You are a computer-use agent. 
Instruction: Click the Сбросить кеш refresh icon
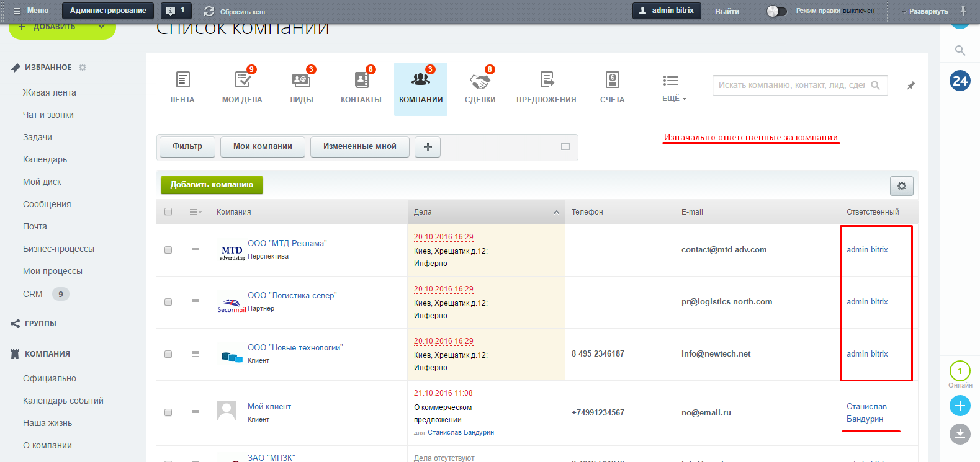209,11
